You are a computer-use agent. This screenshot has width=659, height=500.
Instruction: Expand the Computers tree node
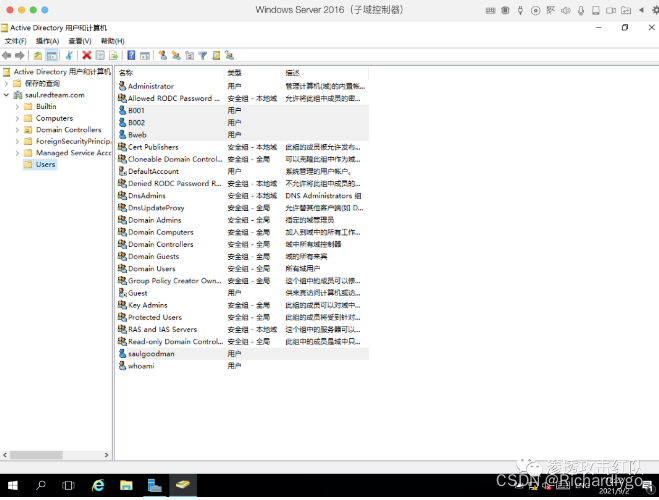(x=17, y=118)
